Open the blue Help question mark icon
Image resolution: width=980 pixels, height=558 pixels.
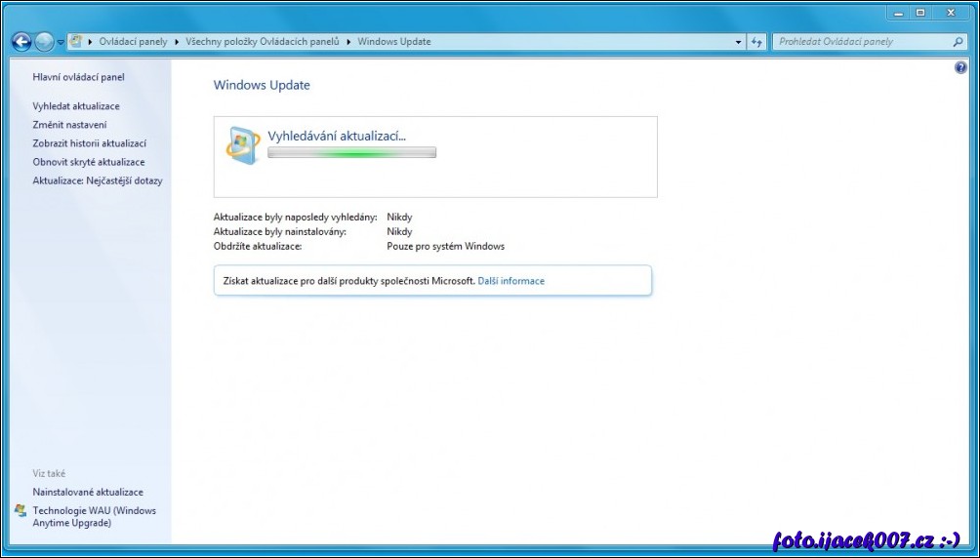[x=960, y=67]
